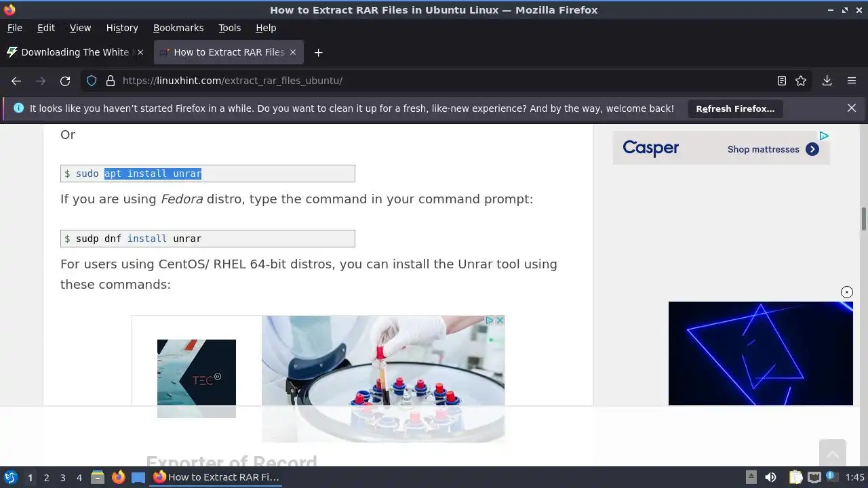Click the laboratory centrifuge ad image
The width and height of the screenshot is (868, 488).
pos(383,379)
